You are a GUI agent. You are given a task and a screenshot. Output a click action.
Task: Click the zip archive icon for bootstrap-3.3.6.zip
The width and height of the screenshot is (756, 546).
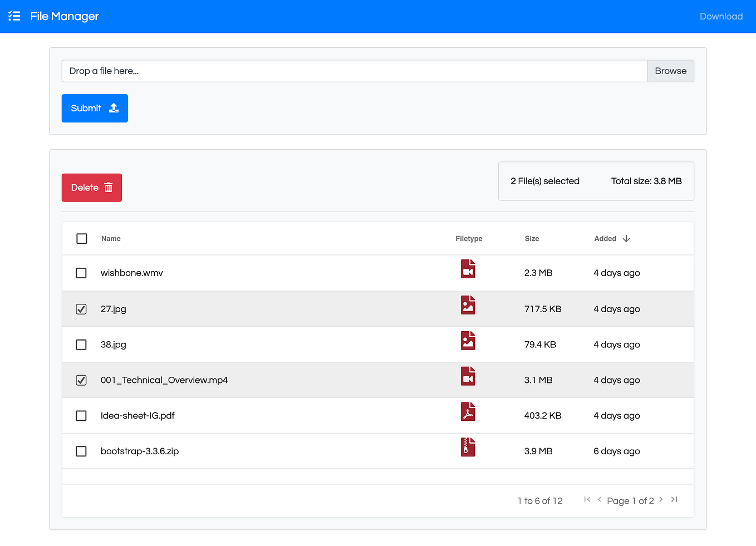tap(468, 447)
